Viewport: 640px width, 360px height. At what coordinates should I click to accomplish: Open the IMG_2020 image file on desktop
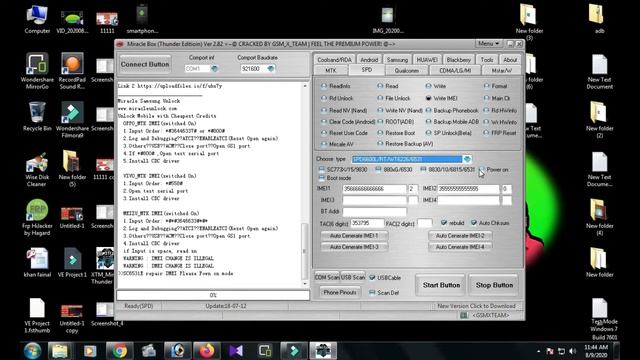387,19
